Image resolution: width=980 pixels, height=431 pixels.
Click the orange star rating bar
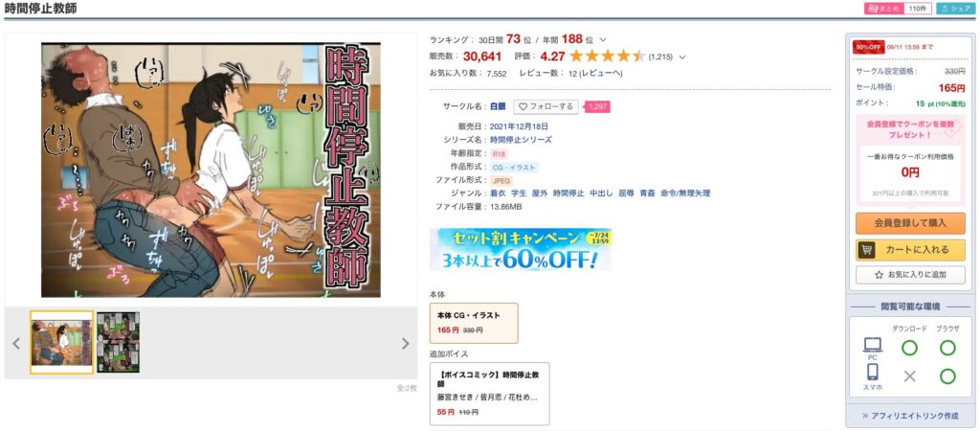tap(607, 57)
